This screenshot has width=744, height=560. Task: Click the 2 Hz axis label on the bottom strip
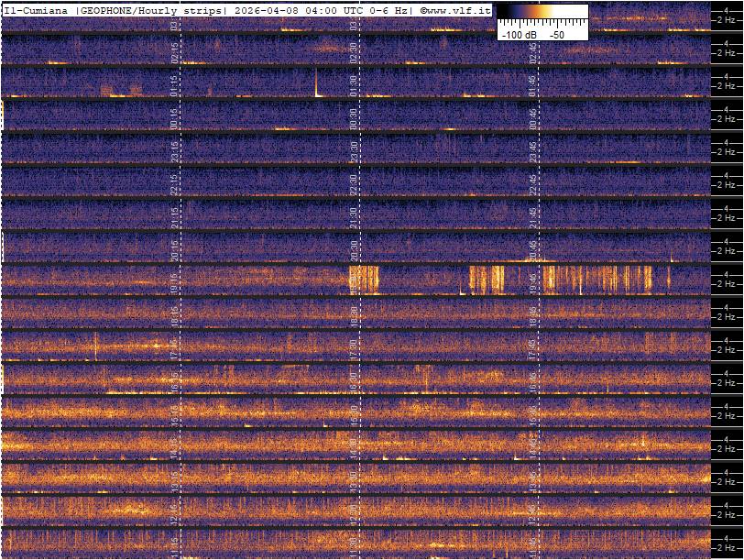pyautogui.click(x=727, y=548)
